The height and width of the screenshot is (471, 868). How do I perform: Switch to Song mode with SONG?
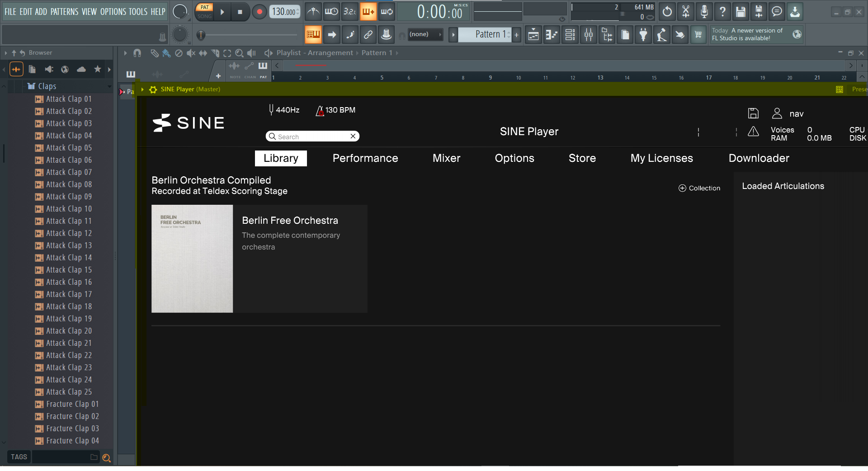205,16
